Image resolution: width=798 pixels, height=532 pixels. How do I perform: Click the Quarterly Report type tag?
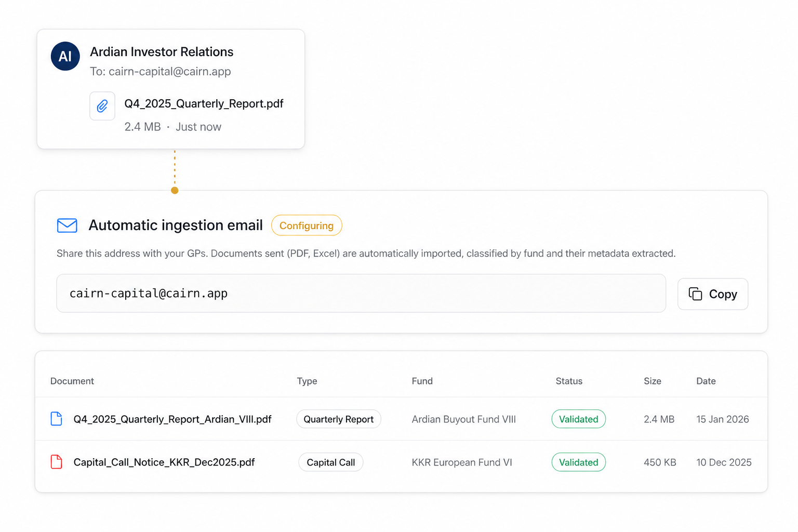pyautogui.click(x=338, y=419)
